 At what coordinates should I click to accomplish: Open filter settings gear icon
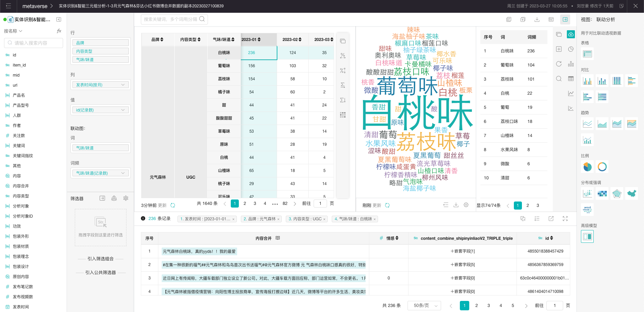coord(126,198)
